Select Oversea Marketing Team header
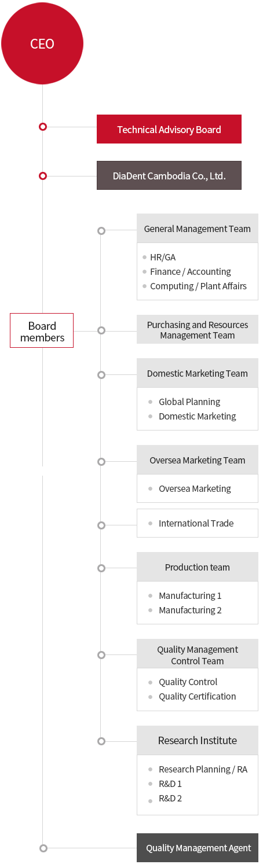Screen dimensions: 263x868 198,460
